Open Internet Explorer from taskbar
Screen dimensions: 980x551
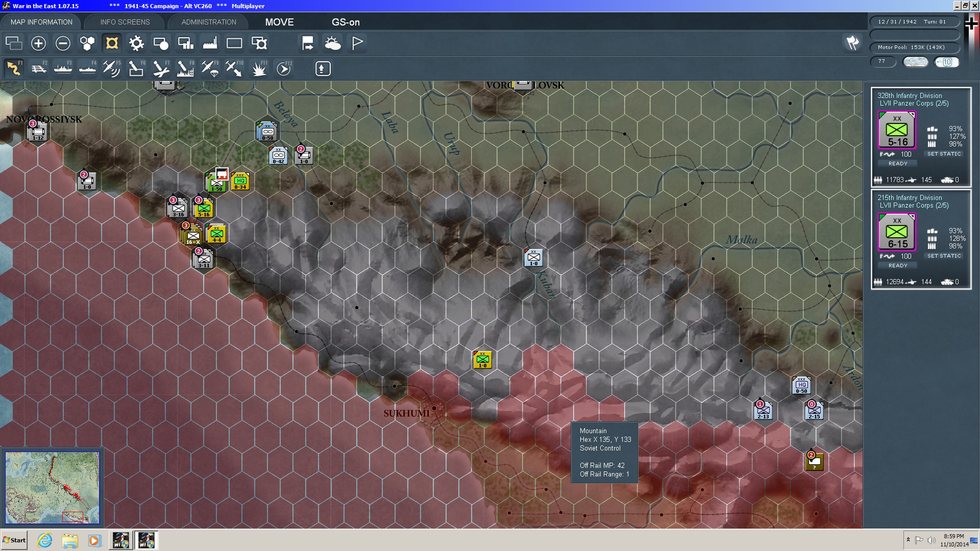pos(45,540)
